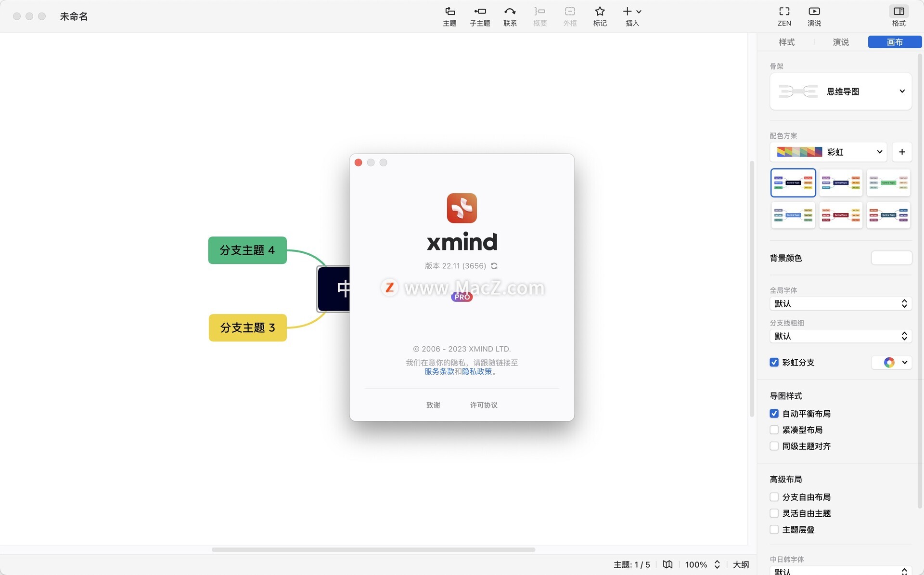Enter ZEN mode
The height and width of the screenshot is (575, 924).
(x=784, y=16)
